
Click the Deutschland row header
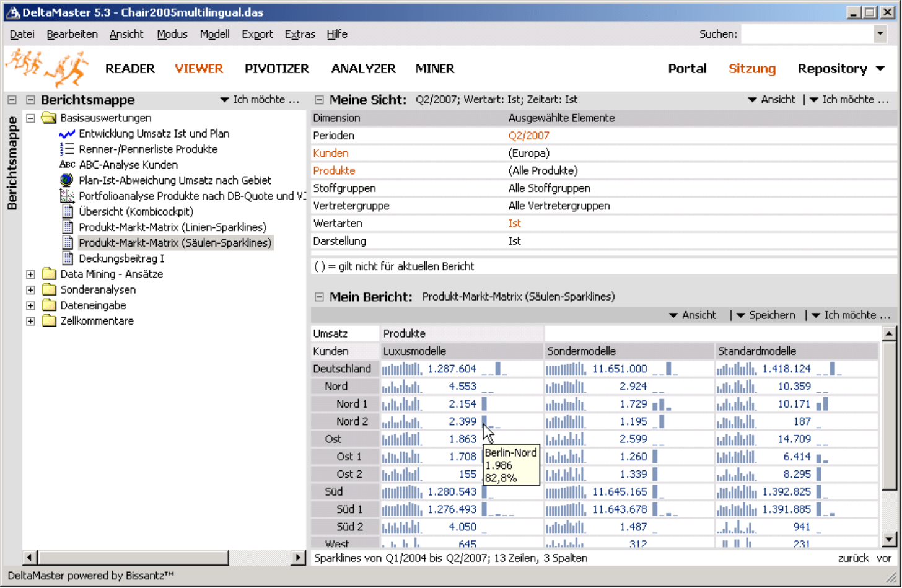[345, 369]
